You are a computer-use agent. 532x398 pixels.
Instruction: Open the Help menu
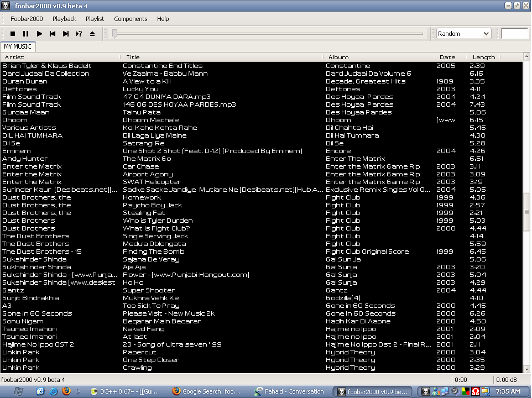(x=163, y=19)
